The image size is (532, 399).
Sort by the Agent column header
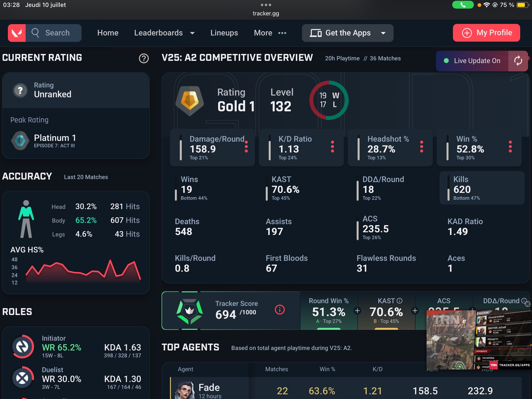click(185, 369)
